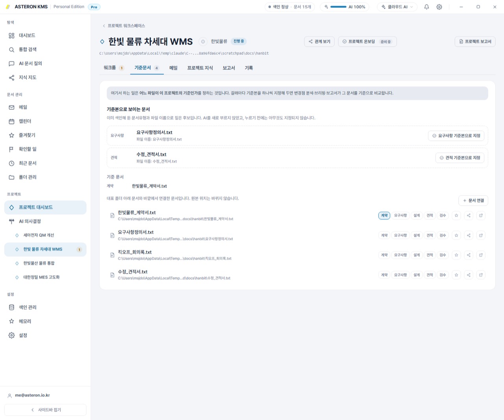504x420 pixels.
Task: Open 캘린더 in the sidebar
Action: [45, 121]
